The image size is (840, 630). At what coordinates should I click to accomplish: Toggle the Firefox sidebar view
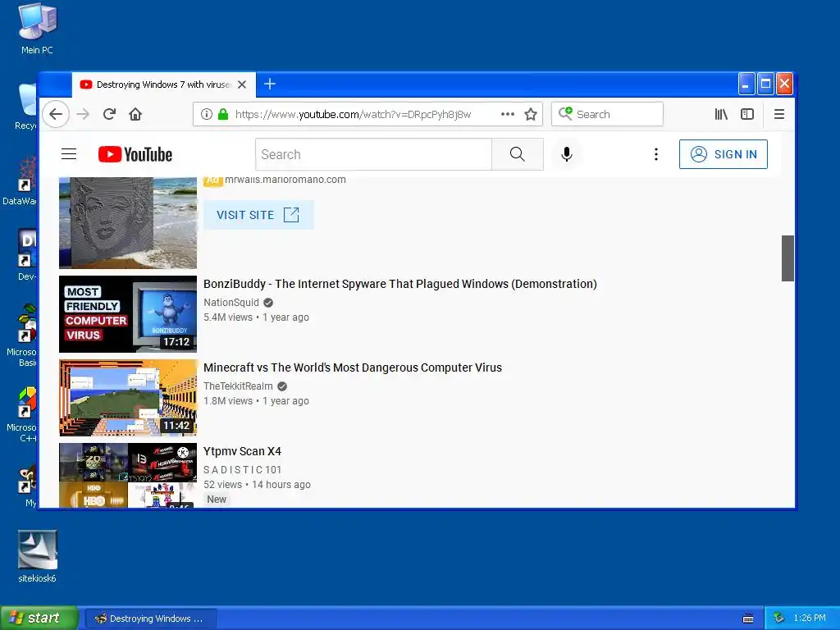747,114
